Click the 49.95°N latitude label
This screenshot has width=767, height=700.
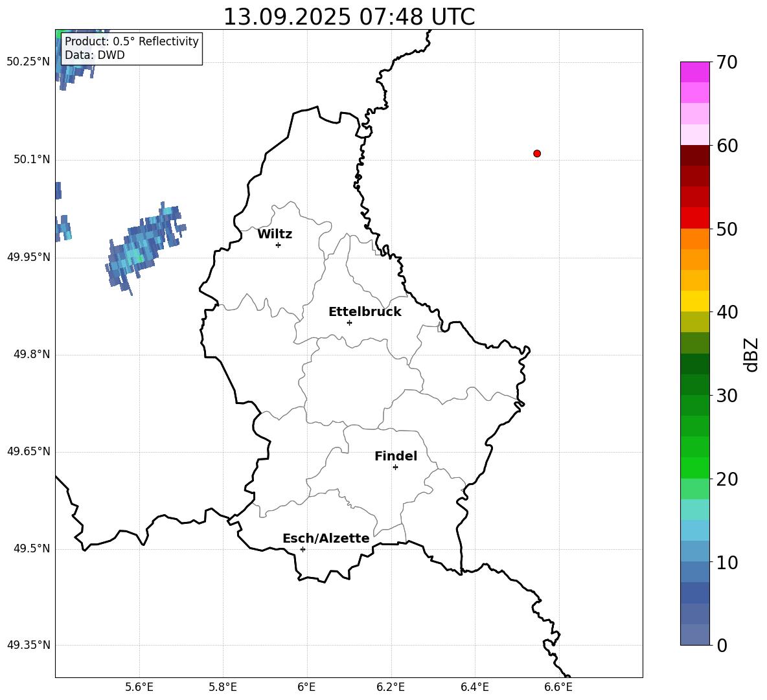[29, 257]
